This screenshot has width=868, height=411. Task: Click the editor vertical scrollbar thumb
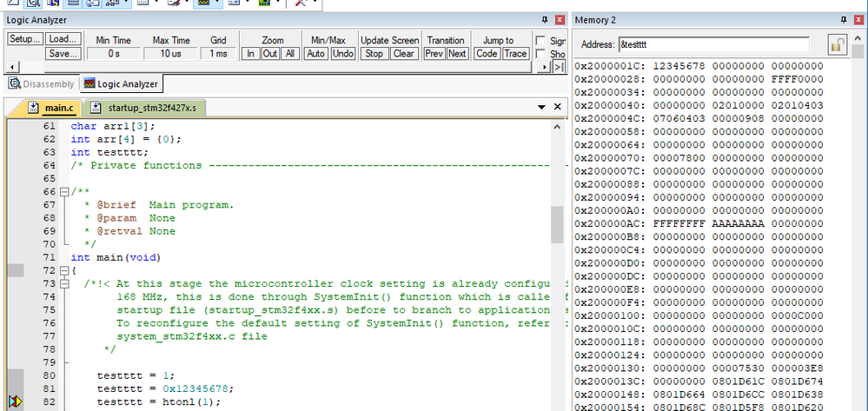[558, 225]
